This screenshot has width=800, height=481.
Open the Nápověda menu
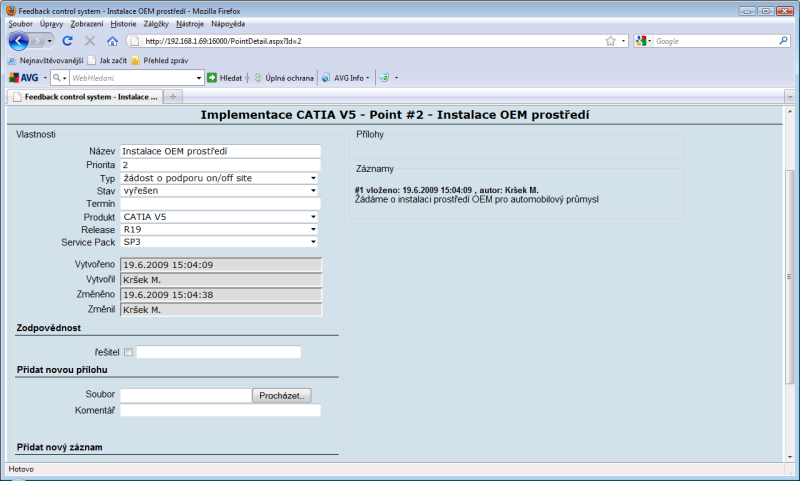click(x=228, y=24)
